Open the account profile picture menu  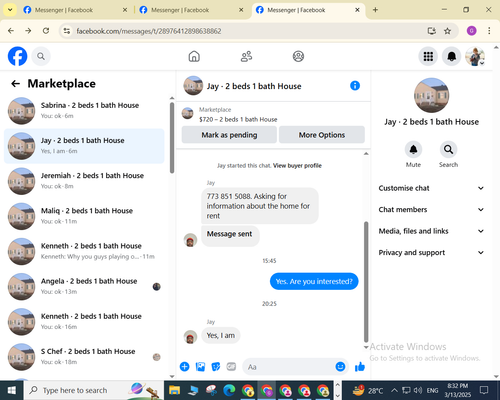pyautogui.click(x=475, y=56)
